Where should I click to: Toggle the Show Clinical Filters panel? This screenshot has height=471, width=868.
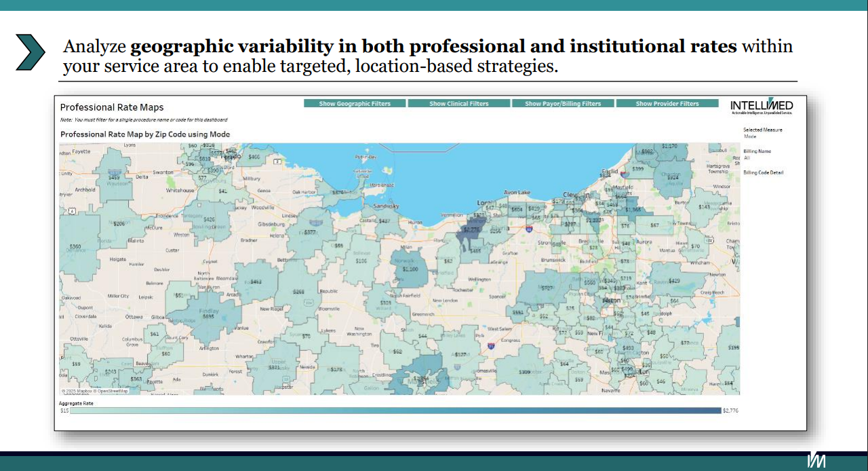[458, 103]
